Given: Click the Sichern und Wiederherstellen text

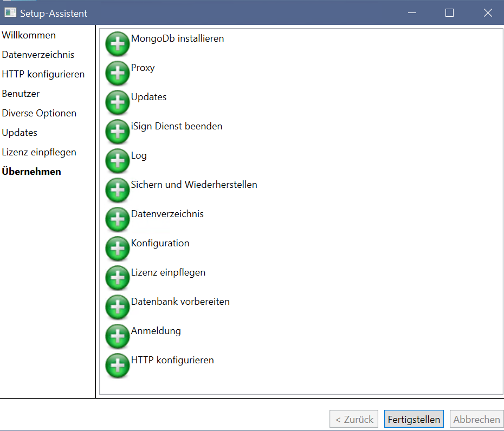Looking at the screenshot, I should coord(194,185).
